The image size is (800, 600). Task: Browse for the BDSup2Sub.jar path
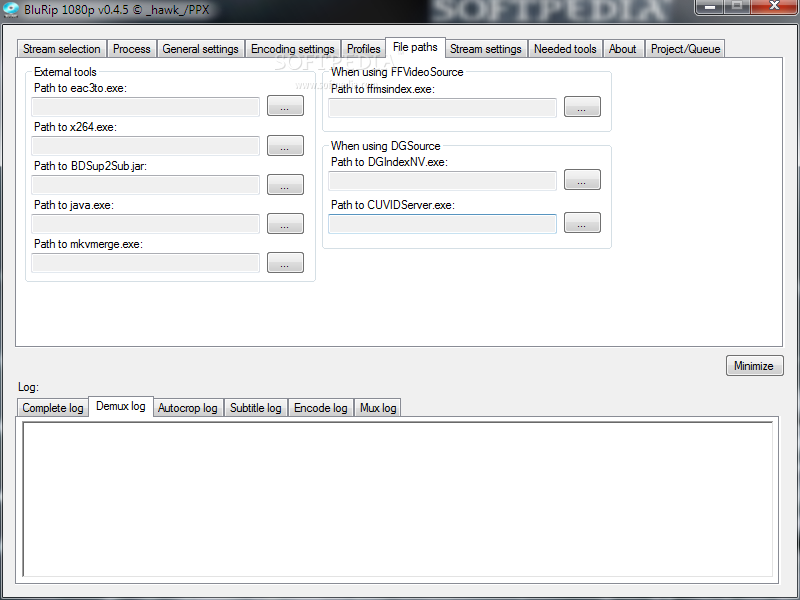click(x=285, y=184)
